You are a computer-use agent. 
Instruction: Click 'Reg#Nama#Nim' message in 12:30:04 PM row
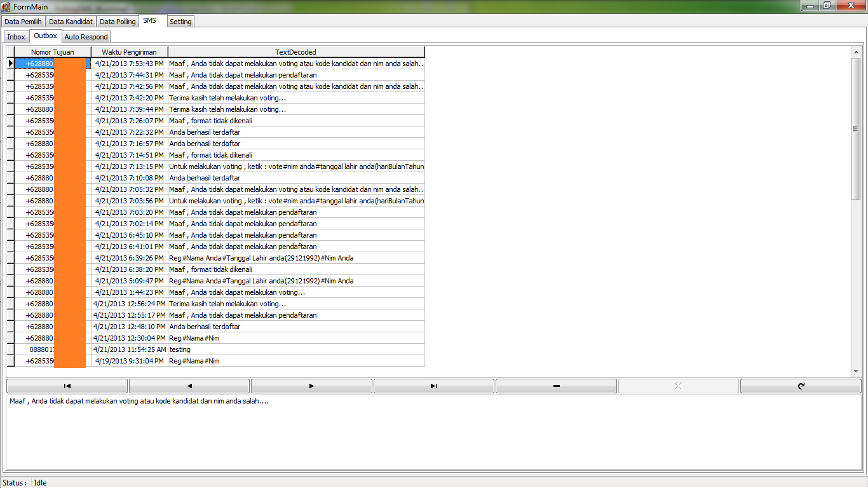296,338
